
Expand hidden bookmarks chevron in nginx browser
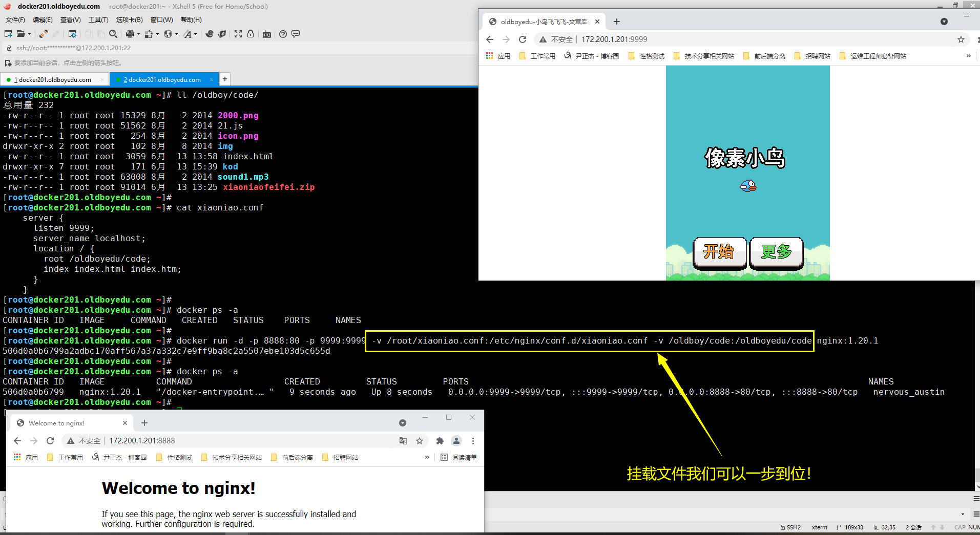pyautogui.click(x=427, y=457)
